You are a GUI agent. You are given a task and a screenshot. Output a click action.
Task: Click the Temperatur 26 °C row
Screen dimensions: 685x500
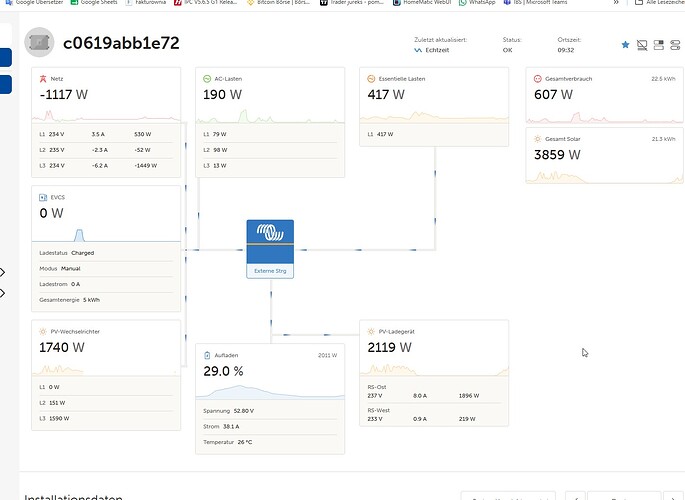(x=270, y=442)
